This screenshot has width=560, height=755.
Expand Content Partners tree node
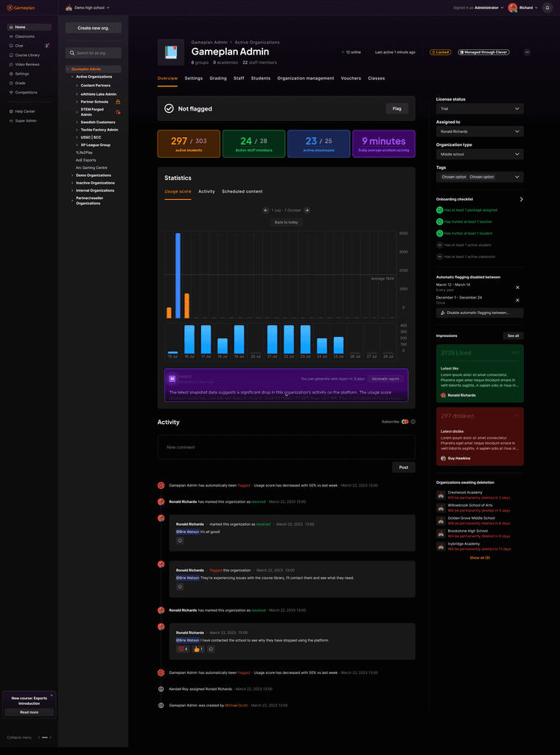pyautogui.click(x=77, y=86)
